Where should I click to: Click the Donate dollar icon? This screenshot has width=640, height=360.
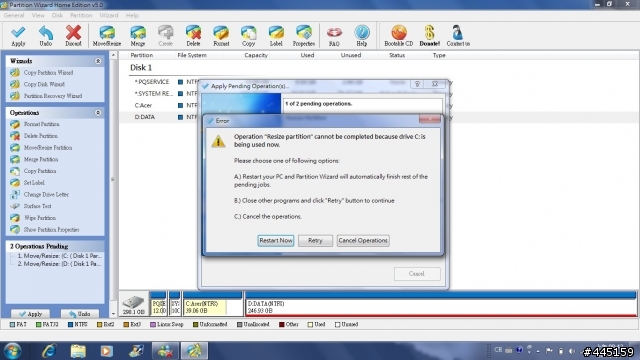429,36
